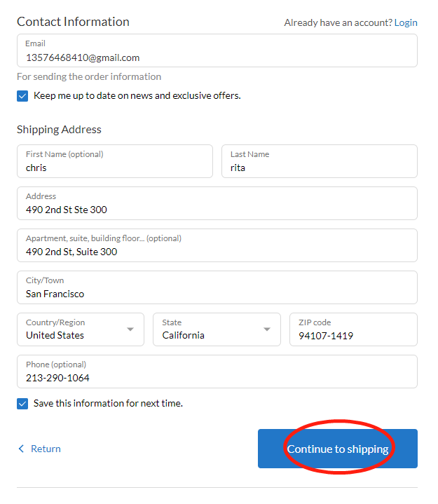Click the Last Name field containing rita
Viewport: 438px width, 504px height.
tap(320, 161)
